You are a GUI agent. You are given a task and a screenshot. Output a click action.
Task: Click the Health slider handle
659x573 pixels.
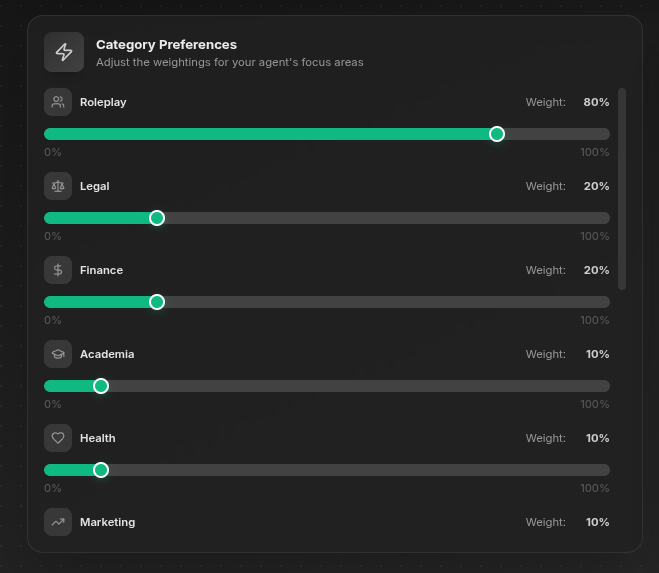[x=101, y=470]
